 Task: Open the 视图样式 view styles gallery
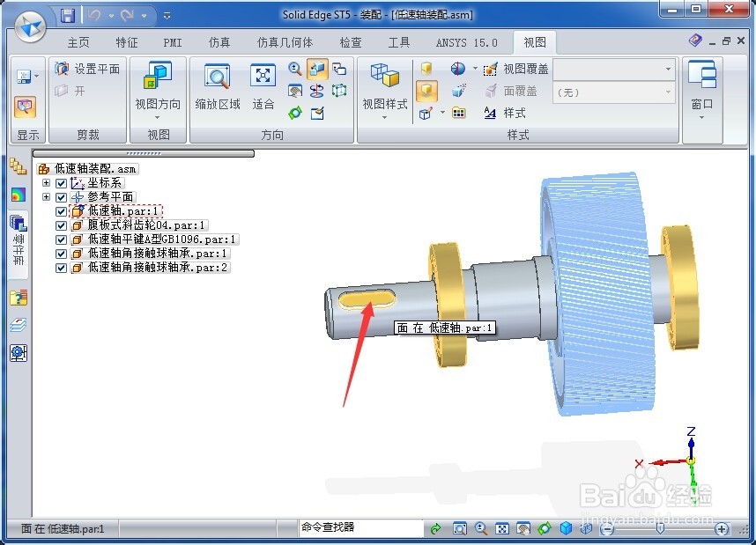point(385,91)
